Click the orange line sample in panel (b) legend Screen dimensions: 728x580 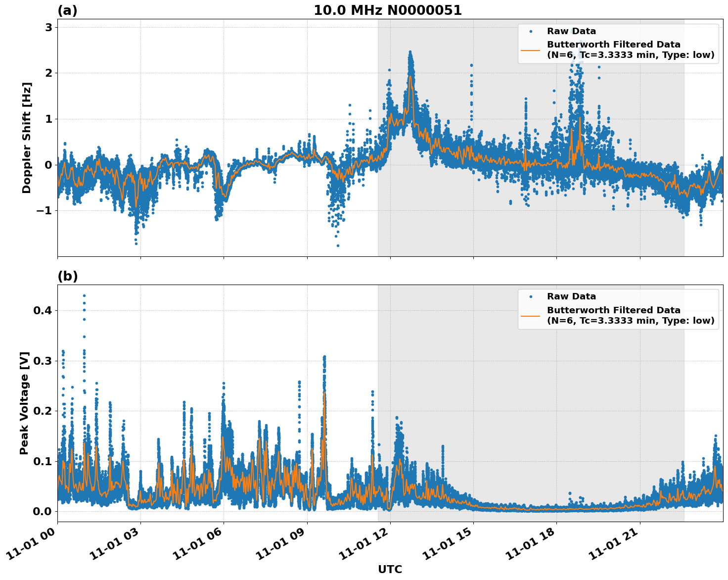(531, 315)
